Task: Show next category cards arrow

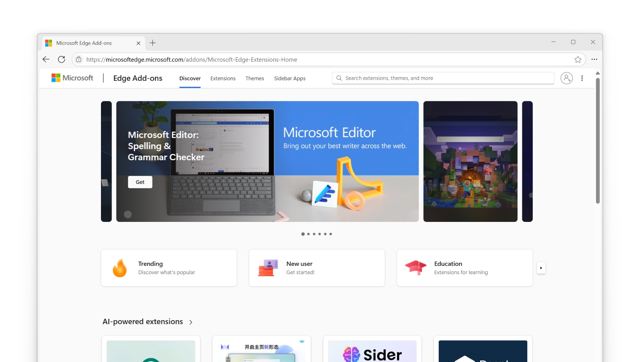Action: click(x=541, y=268)
